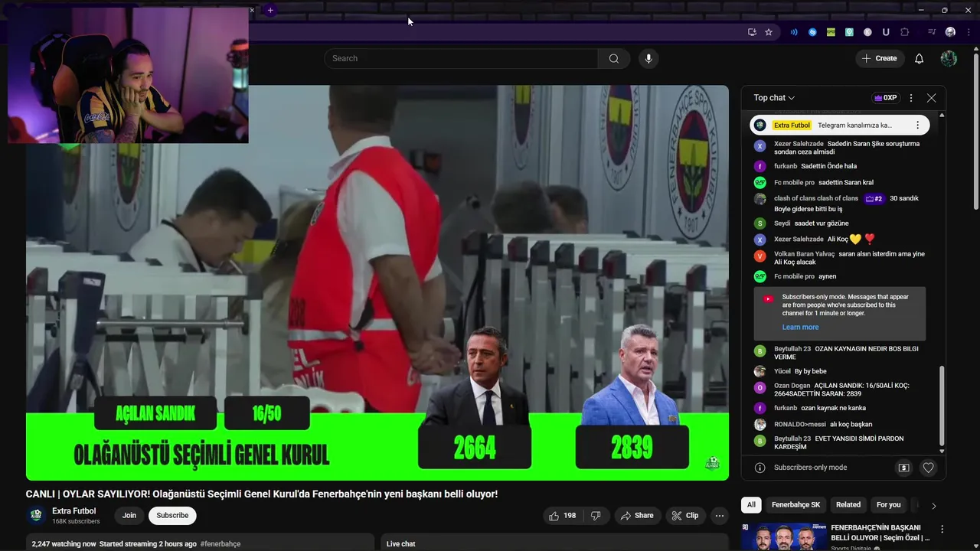This screenshot has height=551, width=980.
Task: Select the All filter chip
Action: [751, 505]
